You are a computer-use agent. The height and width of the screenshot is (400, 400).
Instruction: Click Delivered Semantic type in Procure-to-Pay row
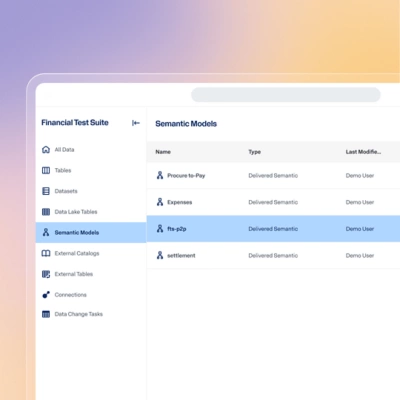[273, 175]
